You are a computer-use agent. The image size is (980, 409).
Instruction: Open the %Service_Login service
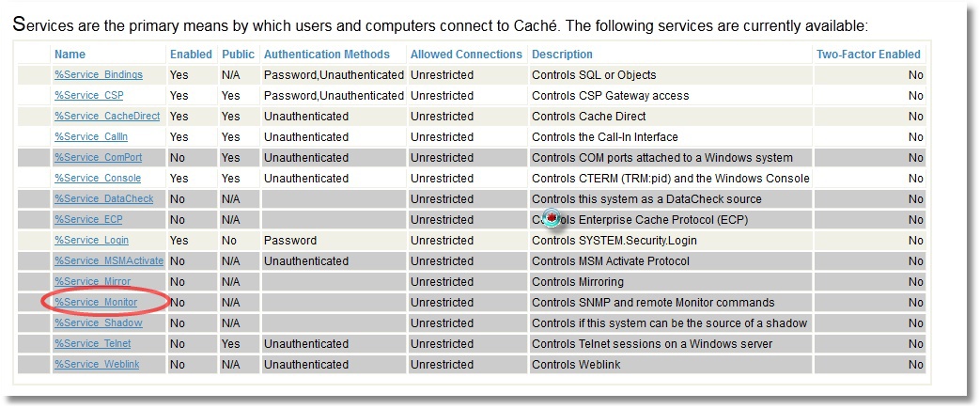91,241
